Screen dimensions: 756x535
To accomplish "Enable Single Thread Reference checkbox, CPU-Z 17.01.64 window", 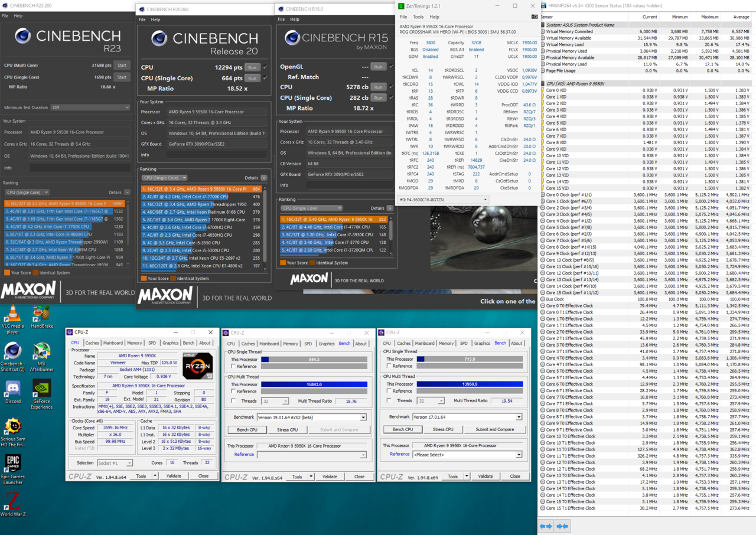I will [x=389, y=366].
